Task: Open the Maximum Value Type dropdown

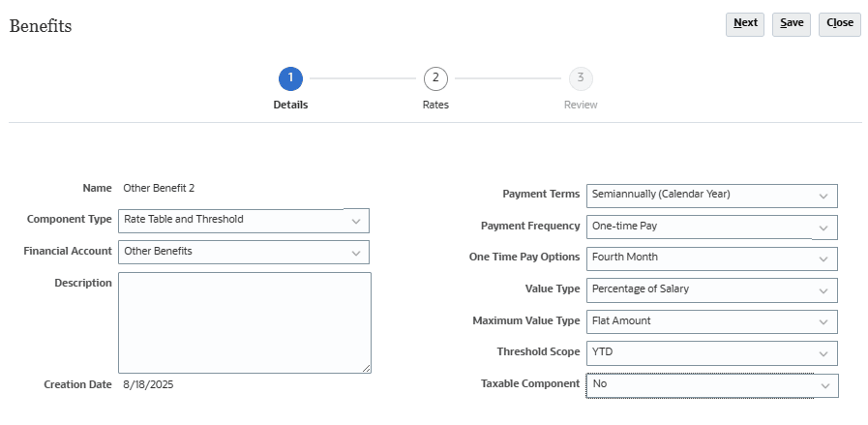Action: point(712,322)
